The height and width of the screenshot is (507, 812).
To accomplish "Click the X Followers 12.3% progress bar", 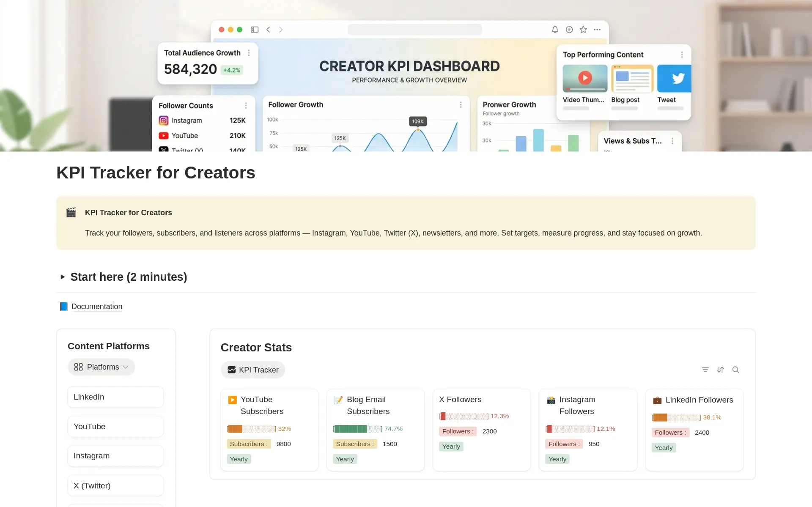I will [x=464, y=416].
